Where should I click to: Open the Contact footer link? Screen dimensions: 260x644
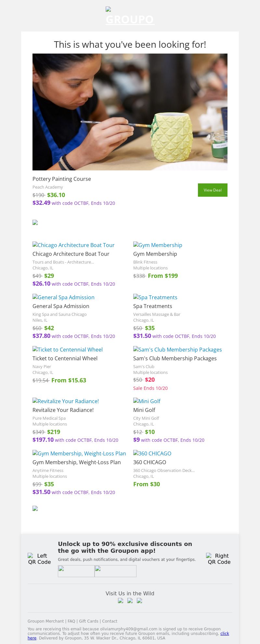pyautogui.click(x=110, y=621)
